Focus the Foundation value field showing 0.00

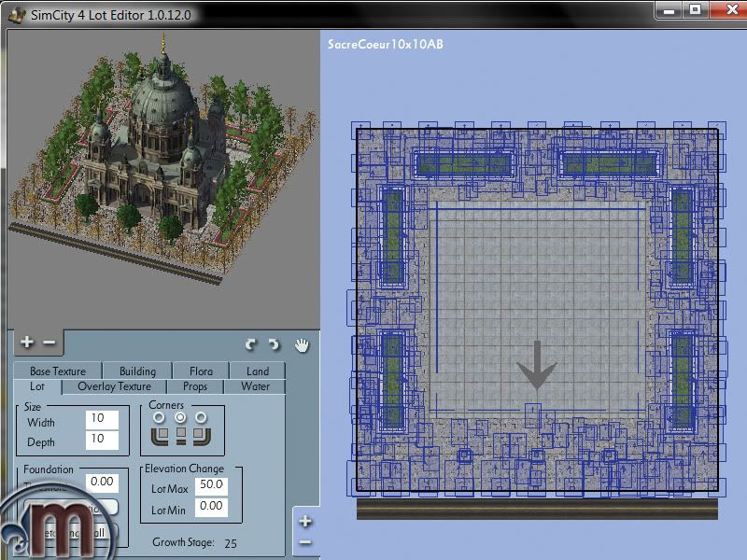point(102,483)
